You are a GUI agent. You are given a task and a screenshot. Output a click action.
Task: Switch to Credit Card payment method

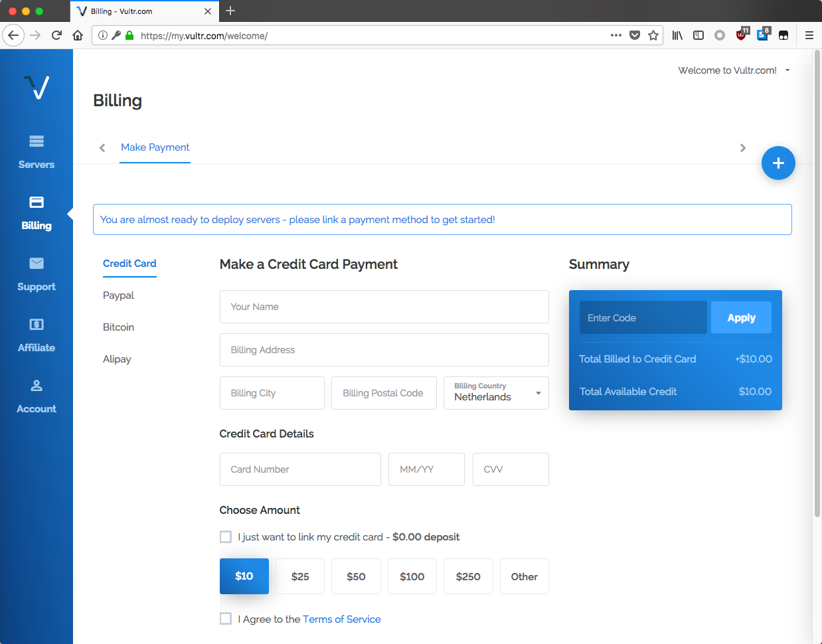[129, 264]
